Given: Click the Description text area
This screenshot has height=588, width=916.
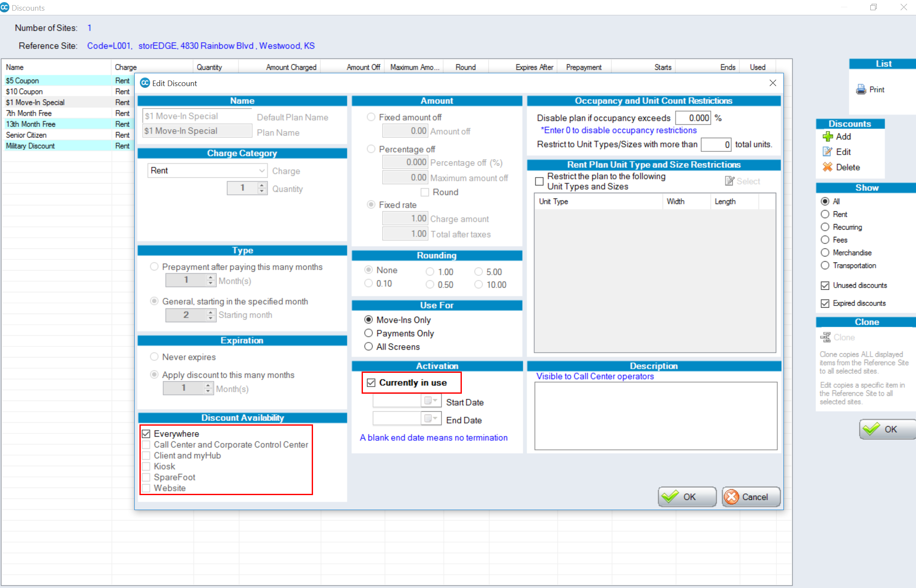Looking at the screenshot, I should [x=655, y=416].
